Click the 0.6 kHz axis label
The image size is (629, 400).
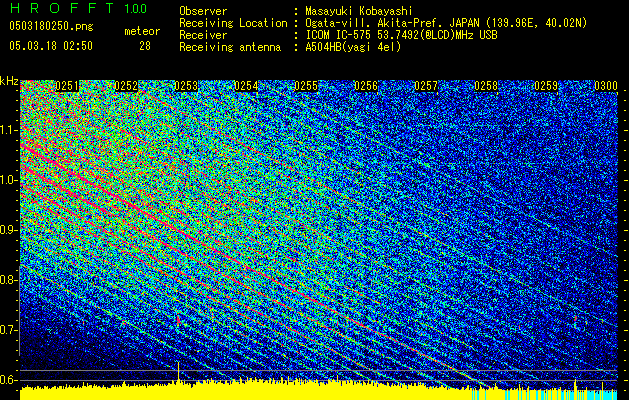[9, 380]
